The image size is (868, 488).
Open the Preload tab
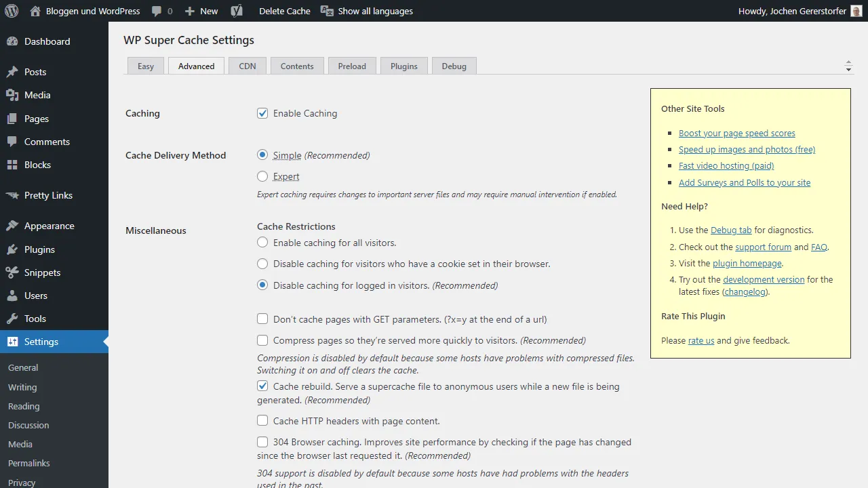coord(352,66)
